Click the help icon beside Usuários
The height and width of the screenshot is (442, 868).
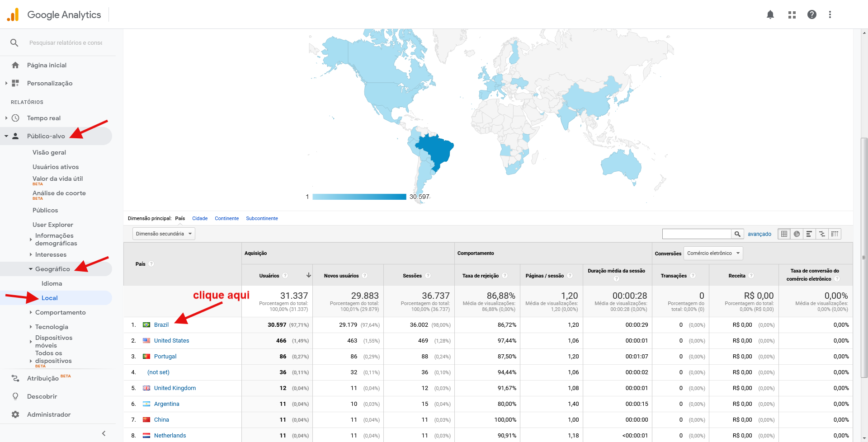click(x=285, y=276)
